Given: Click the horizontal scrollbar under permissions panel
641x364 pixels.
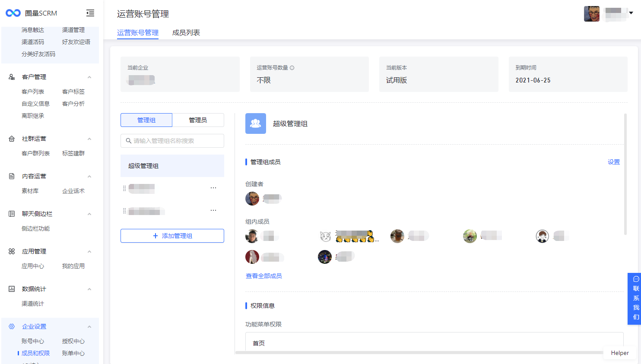Looking at the screenshot, I should coord(419,353).
